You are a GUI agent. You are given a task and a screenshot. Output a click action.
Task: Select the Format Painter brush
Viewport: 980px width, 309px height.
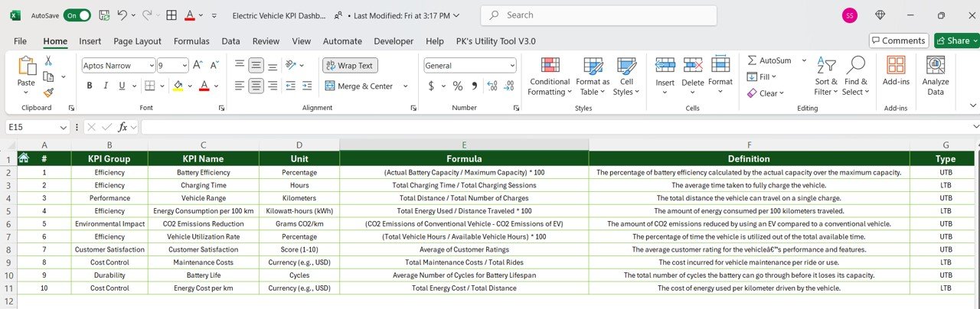click(x=48, y=93)
